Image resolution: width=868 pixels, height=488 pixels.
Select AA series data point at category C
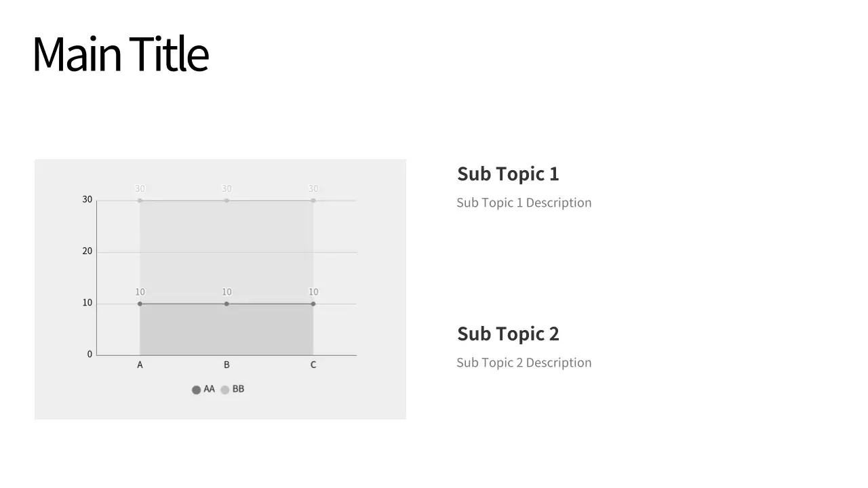[313, 304]
